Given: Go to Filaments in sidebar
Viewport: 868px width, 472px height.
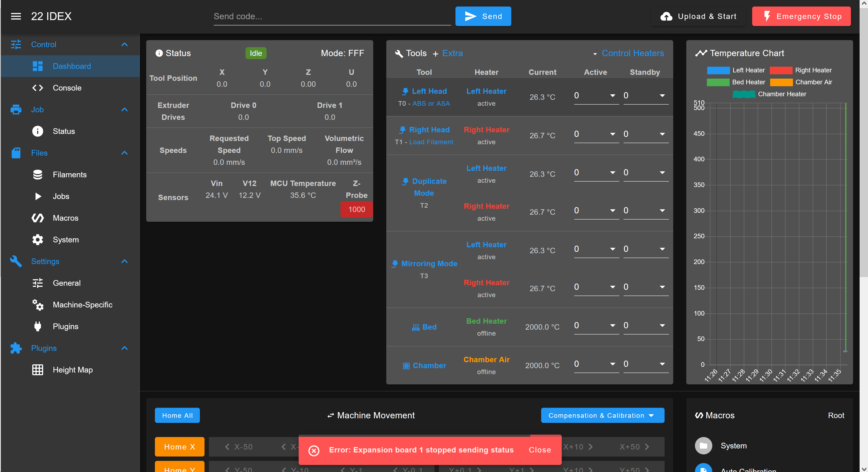Looking at the screenshot, I should point(70,174).
